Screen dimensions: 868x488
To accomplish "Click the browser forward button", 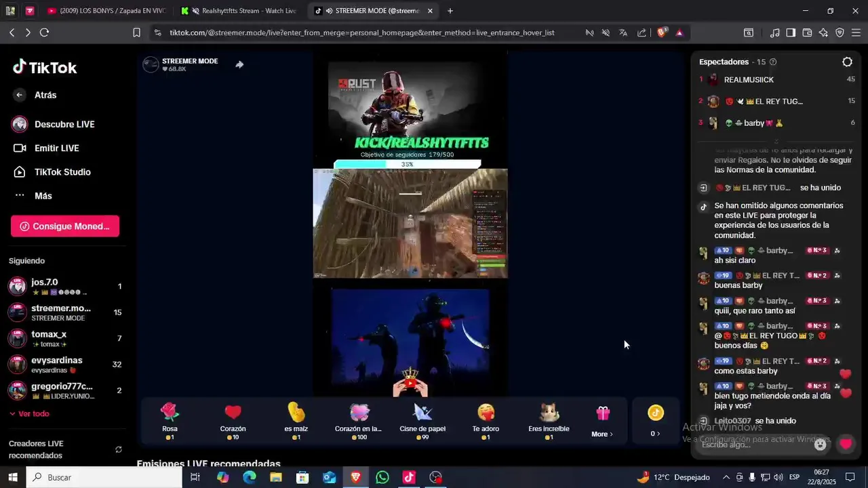I will tap(28, 33).
